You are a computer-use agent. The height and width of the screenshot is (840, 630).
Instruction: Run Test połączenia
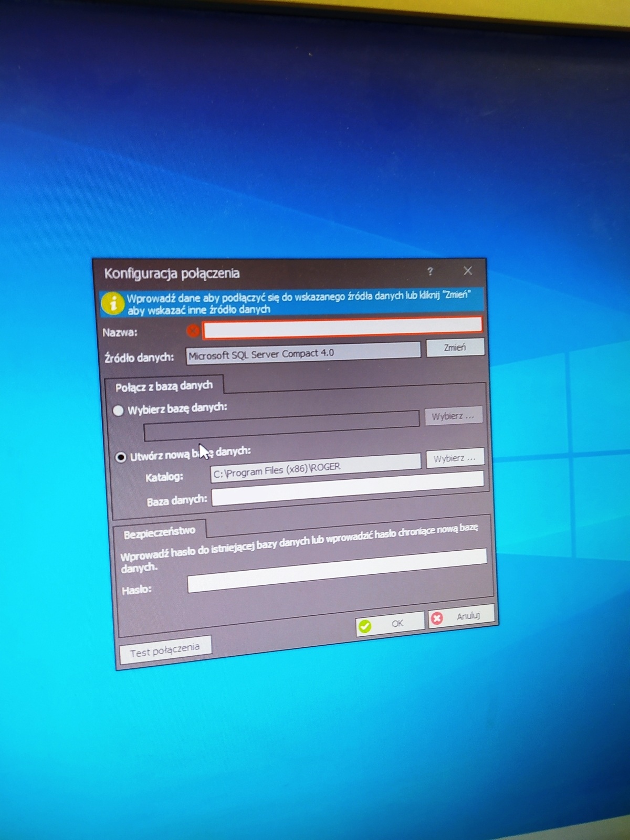[165, 650]
